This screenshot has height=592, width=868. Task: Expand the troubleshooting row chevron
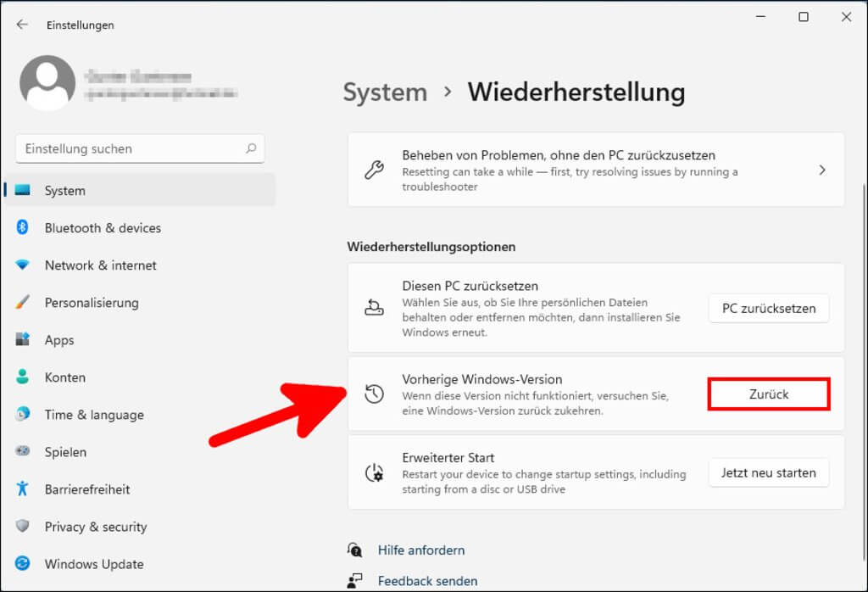[821, 170]
